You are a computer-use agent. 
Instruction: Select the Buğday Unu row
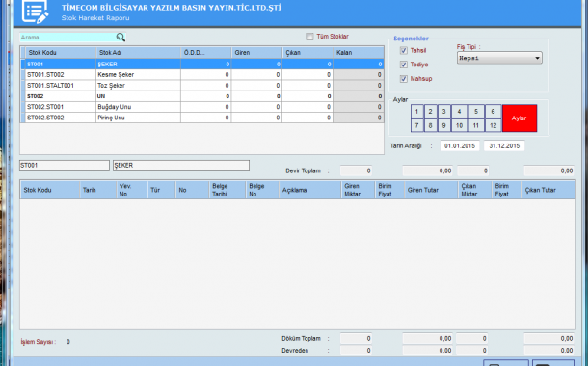tap(202, 107)
